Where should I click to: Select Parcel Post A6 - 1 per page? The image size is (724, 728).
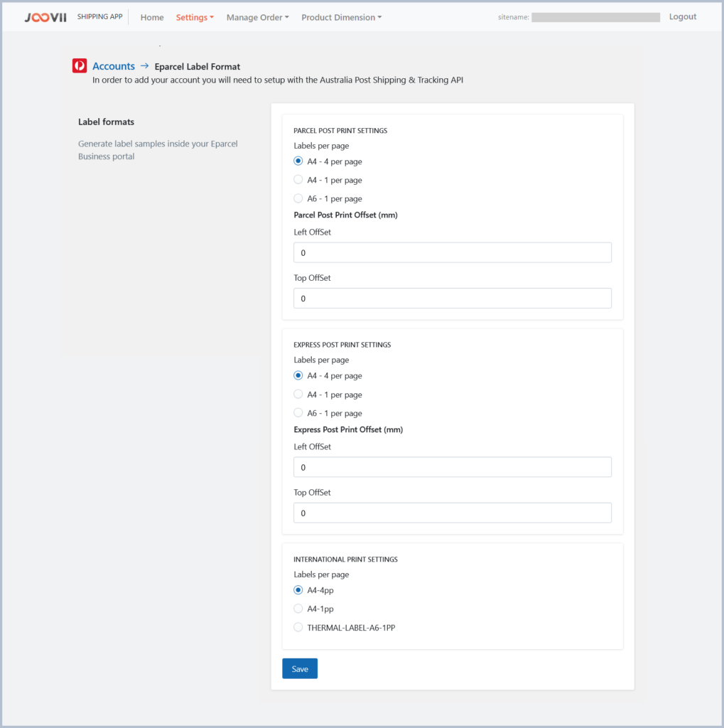298,198
